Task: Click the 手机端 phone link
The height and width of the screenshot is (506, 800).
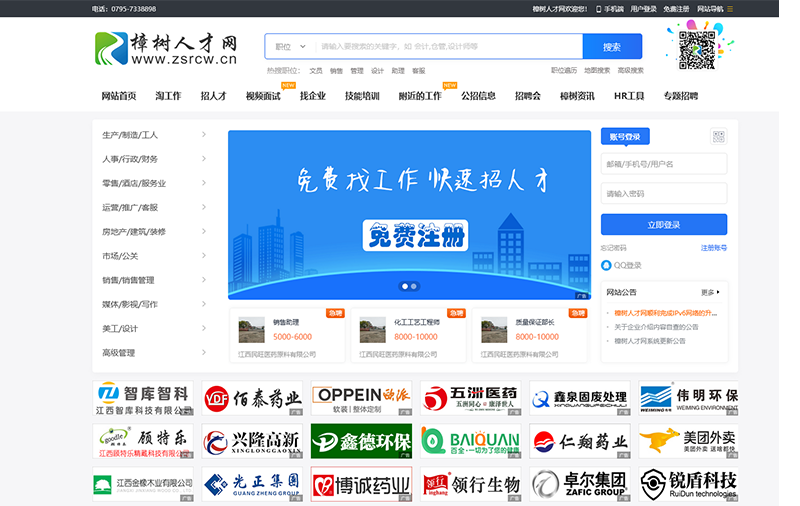Action: (610, 9)
